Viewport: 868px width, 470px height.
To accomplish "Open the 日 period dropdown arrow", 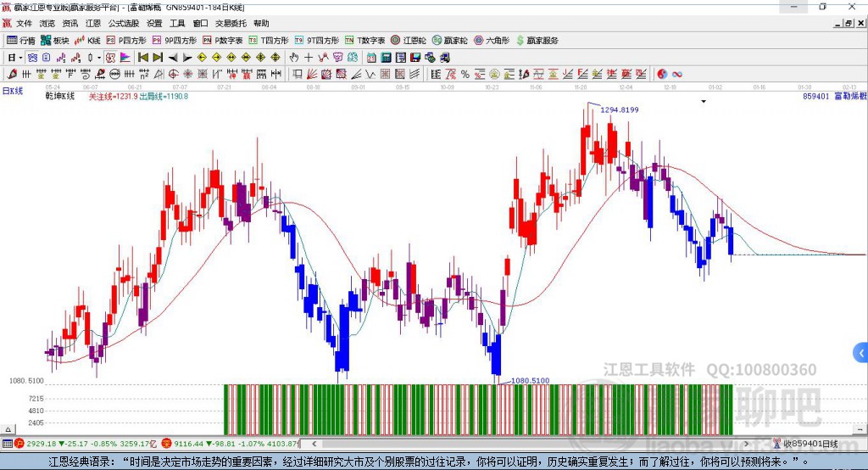I will [20, 58].
